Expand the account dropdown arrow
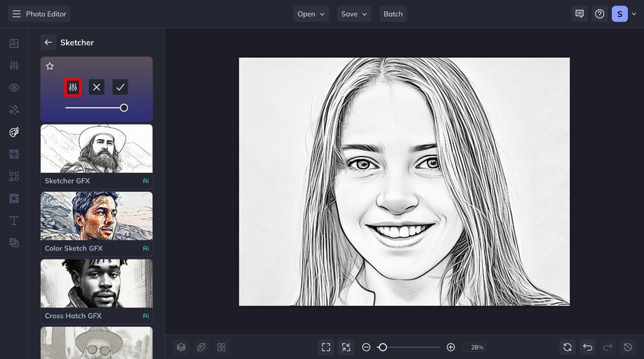This screenshot has height=359, width=644. 634,14
